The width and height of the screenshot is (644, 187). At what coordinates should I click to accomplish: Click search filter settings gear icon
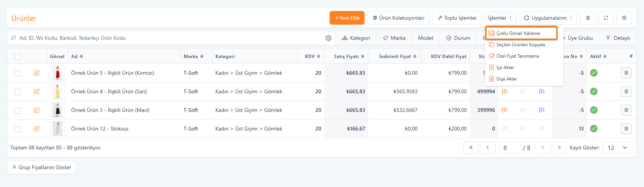[x=328, y=38]
